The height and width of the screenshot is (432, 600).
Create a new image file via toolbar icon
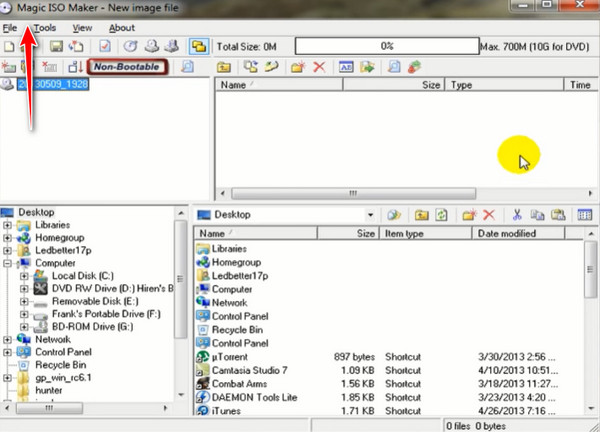coord(9,47)
